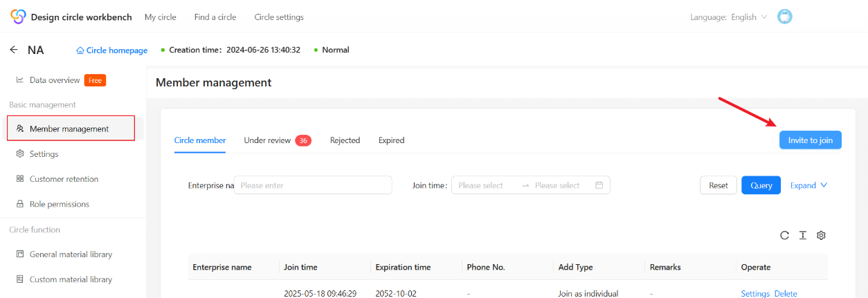
Task: Click the user avatar icon
Action: 784,17
